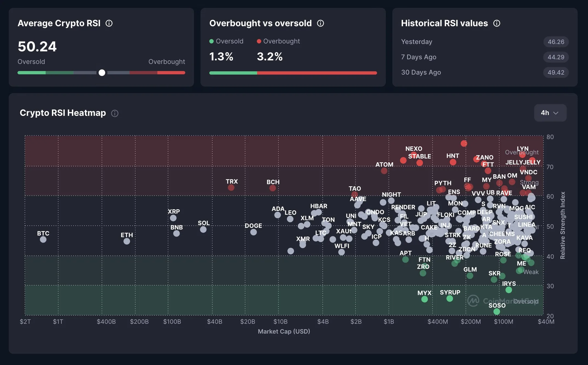
Task: Click info icon next to Overbought vs oversold
Action: click(x=321, y=23)
